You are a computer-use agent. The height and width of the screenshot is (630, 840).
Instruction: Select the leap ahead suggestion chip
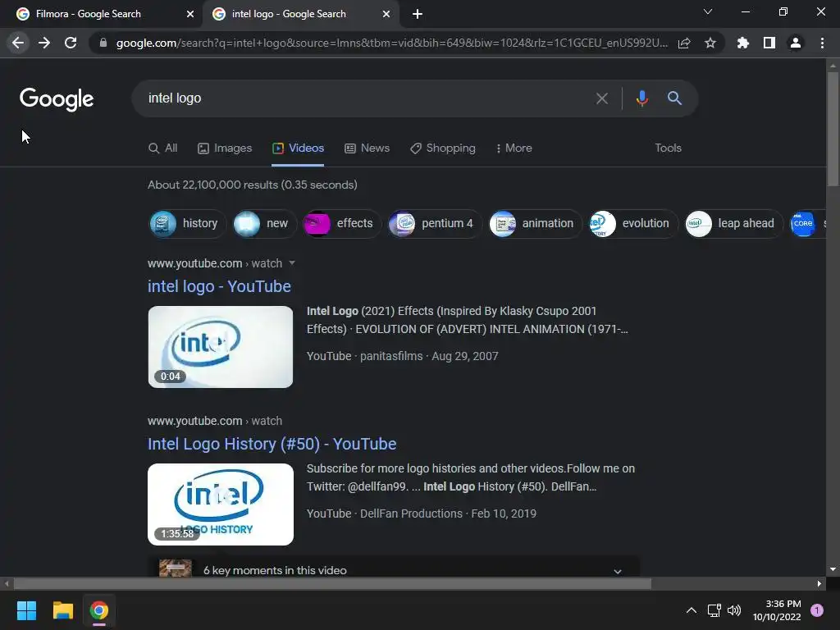(734, 223)
